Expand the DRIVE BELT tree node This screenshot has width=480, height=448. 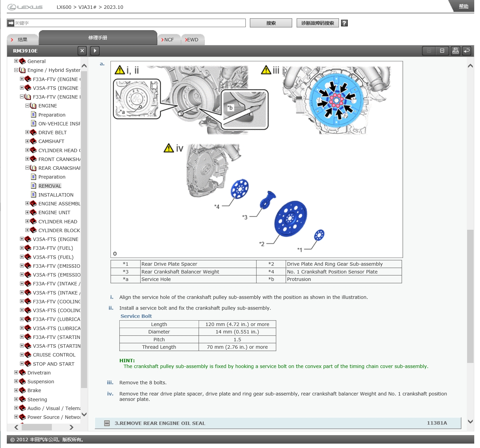27,132
